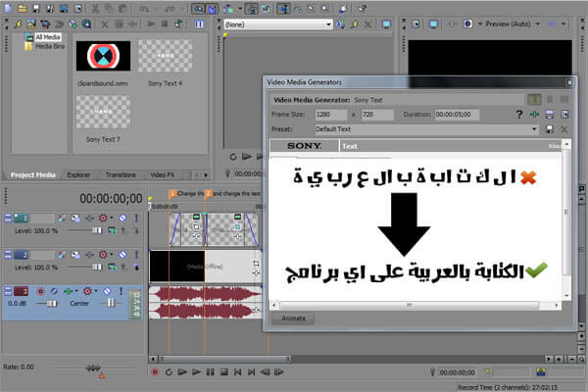Open the Preset Default Text dropdown
This screenshot has height=392, width=588.
(x=534, y=129)
